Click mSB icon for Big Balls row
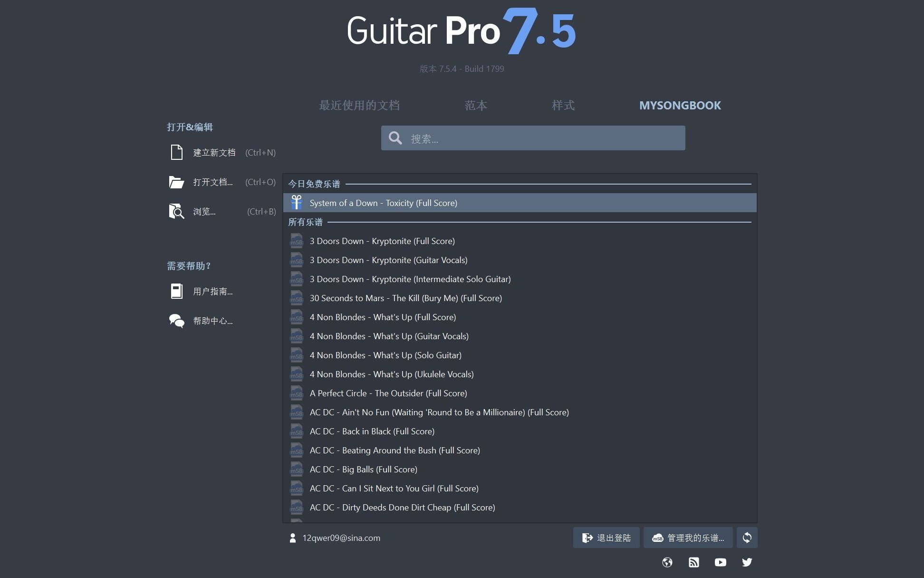Screen dimensions: 924x578 coord(297,470)
